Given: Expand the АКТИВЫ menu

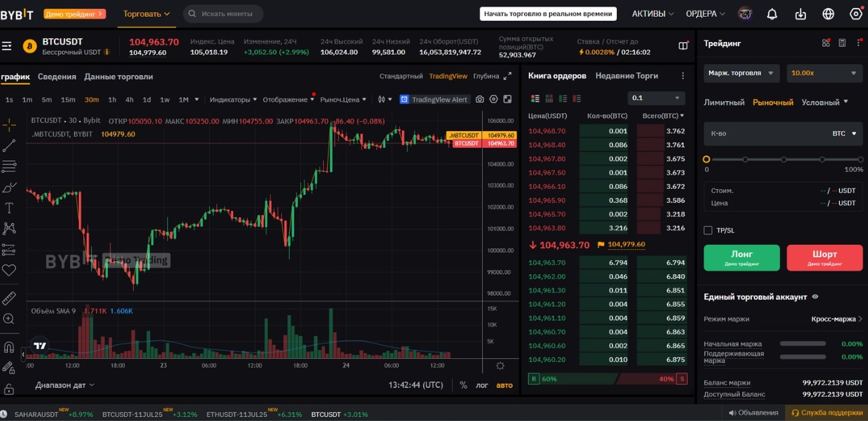Looking at the screenshot, I should click(x=652, y=13).
